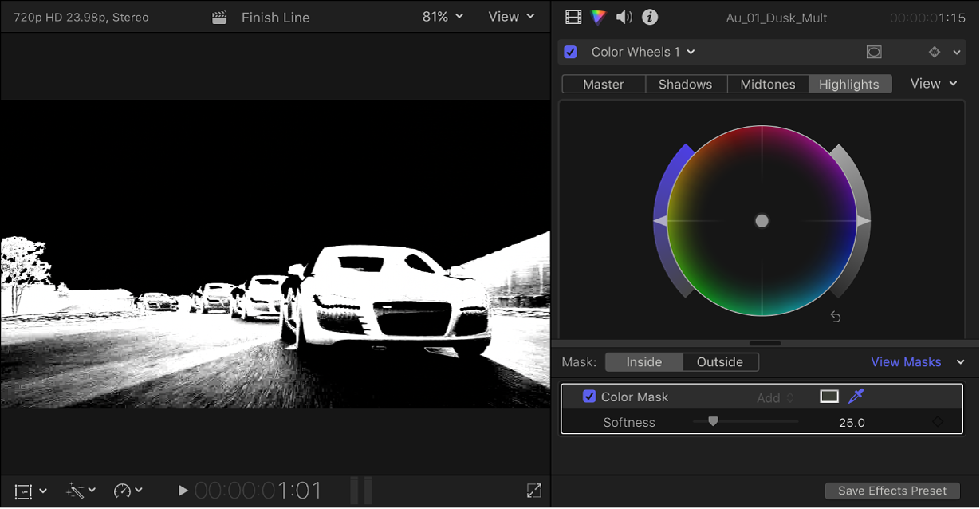
Task: Open the Enhancements magic wand menu
Action: pos(76,491)
